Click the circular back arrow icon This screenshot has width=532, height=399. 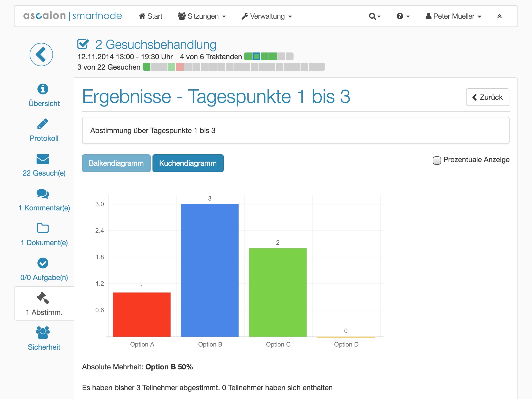click(x=41, y=55)
